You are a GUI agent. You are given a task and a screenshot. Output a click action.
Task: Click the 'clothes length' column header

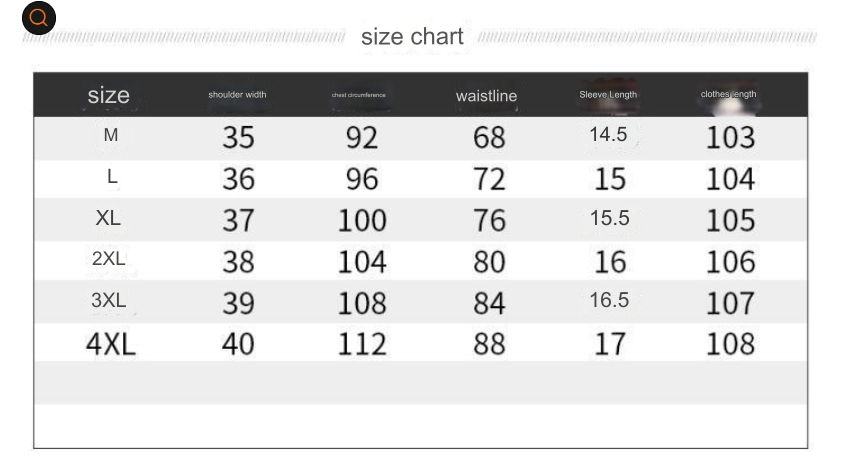(728, 94)
